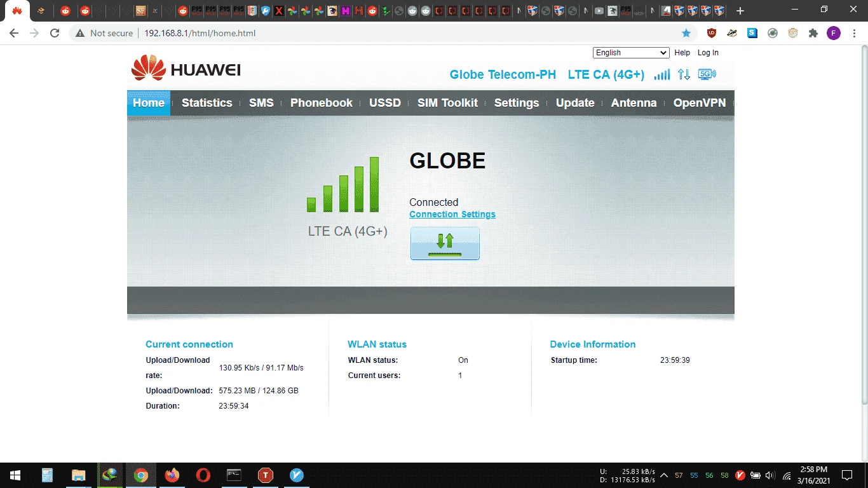The height and width of the screenshot is (488, 868).
Task: Click the Current connection heading
Action: point(189,344)
